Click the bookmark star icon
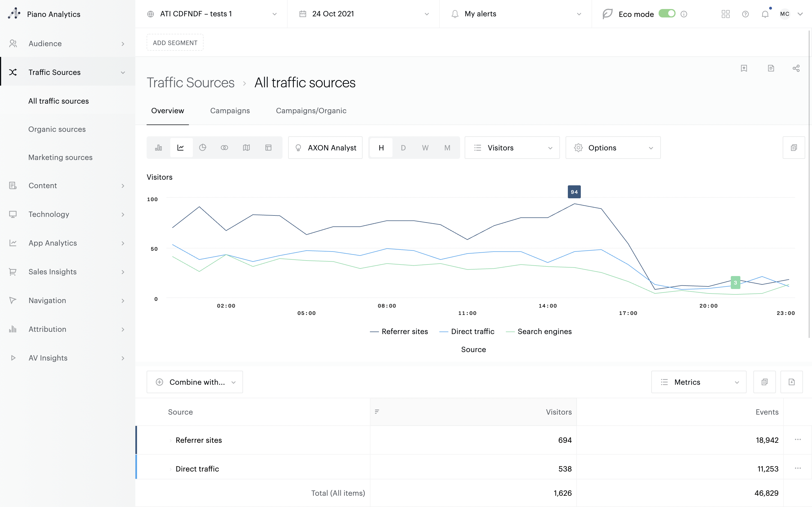The image size is (812, 507). click(743, 68)
